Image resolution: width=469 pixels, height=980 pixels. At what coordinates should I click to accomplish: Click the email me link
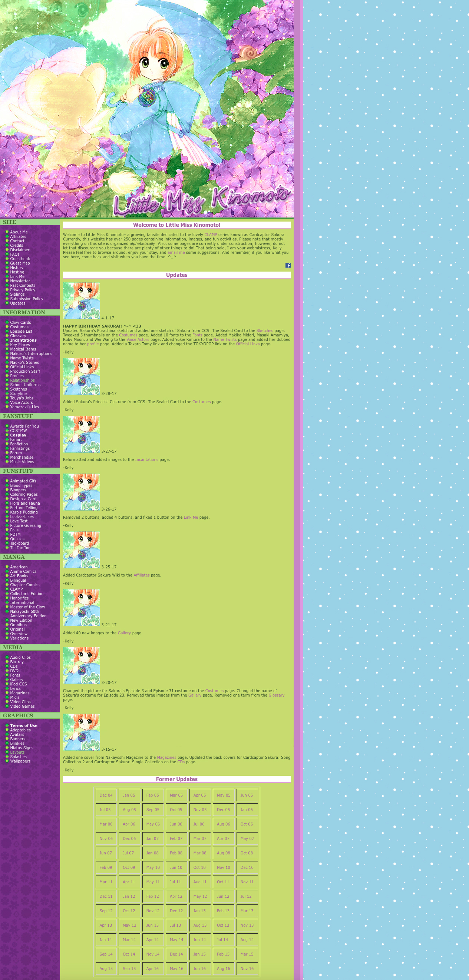[x=176, y=253]
